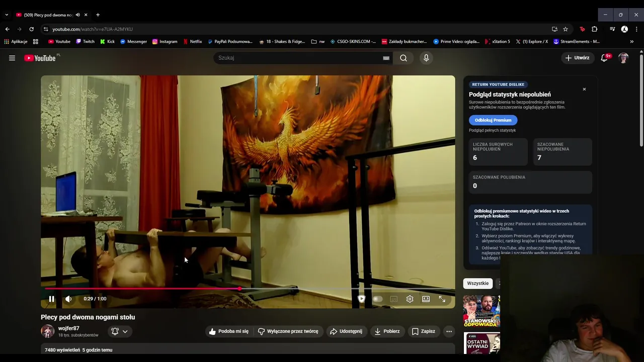Open the CSGO-SKINS.COM bookmark
Image resolution: width=644 pixels, height=362 pixels.
pyautogui.click(x=353, y=42)
